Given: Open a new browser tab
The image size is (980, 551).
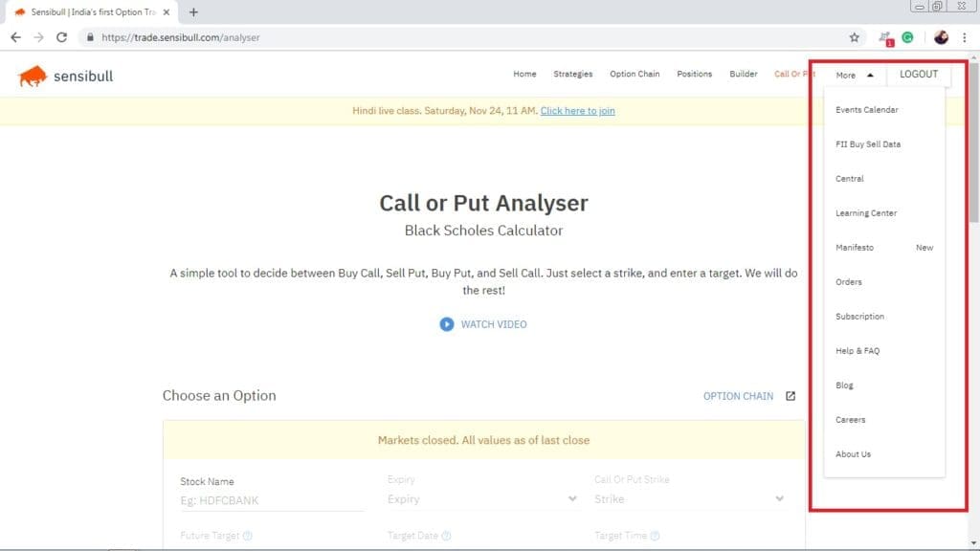Looking at the screenshot, I should click(193, 12).
